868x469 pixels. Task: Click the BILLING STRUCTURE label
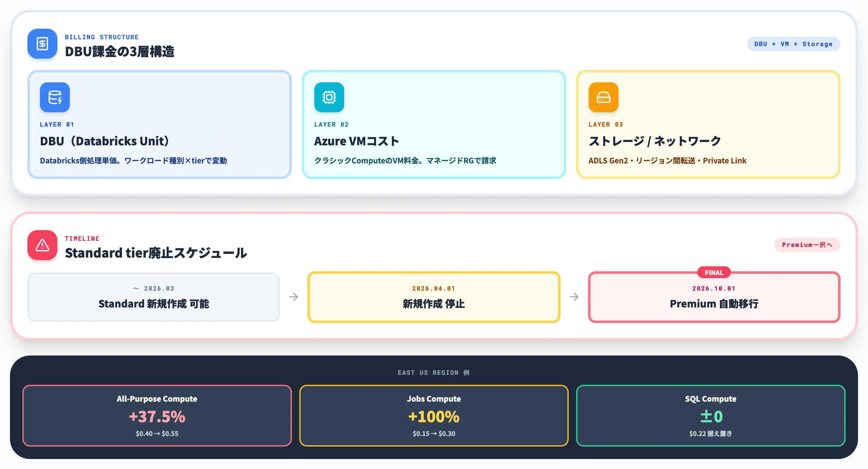tap(102, 37)
